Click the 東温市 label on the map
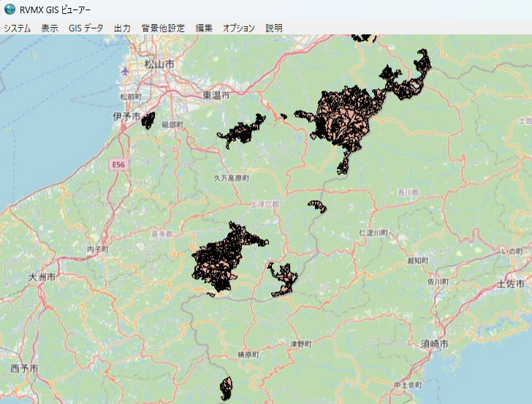 click(x=216, y=96)
